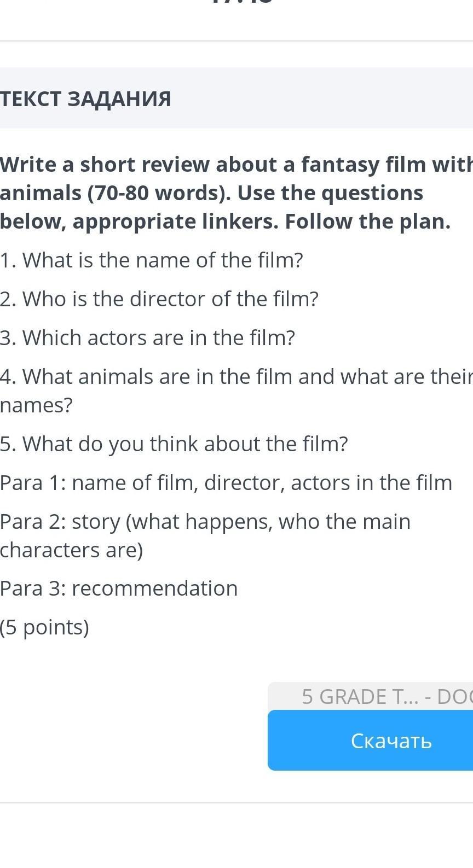Click the bold 'Write a short review' heading line
The width and height of the screenshot is (473, 868).
(236, 165)
